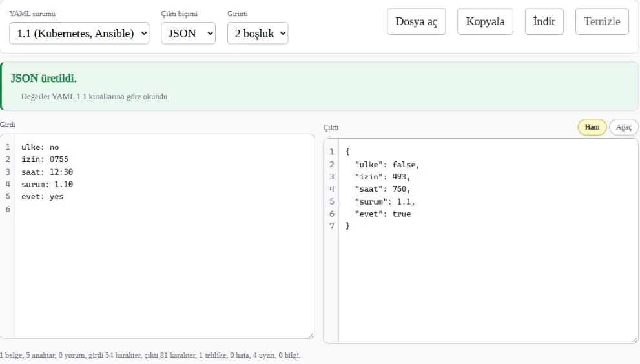Click the Temizle button
640x364 pixels.
click(x=602, y=21)
